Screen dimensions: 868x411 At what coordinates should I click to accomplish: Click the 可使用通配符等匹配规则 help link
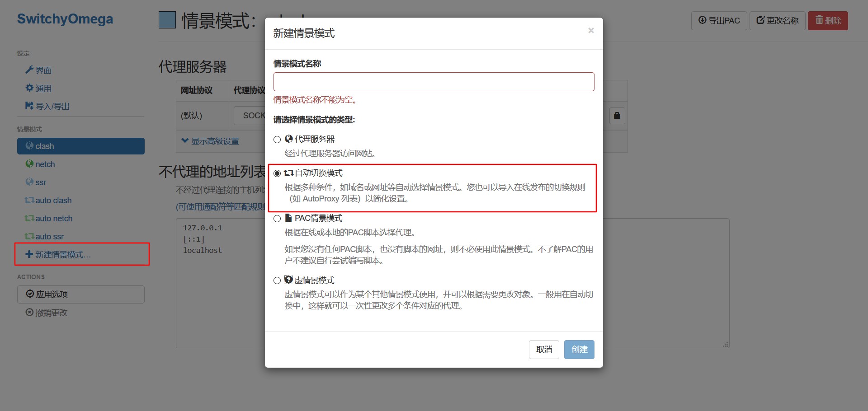click(221, 207)
